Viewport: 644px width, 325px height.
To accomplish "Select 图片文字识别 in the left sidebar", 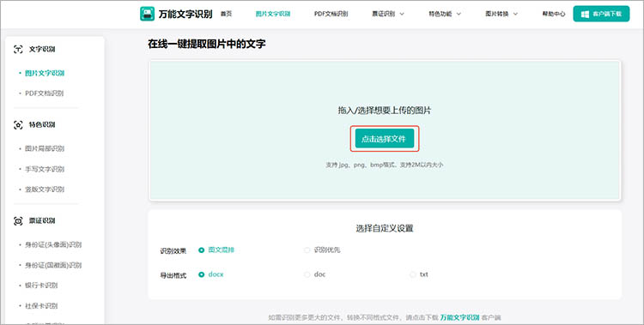I will [45, 74].
